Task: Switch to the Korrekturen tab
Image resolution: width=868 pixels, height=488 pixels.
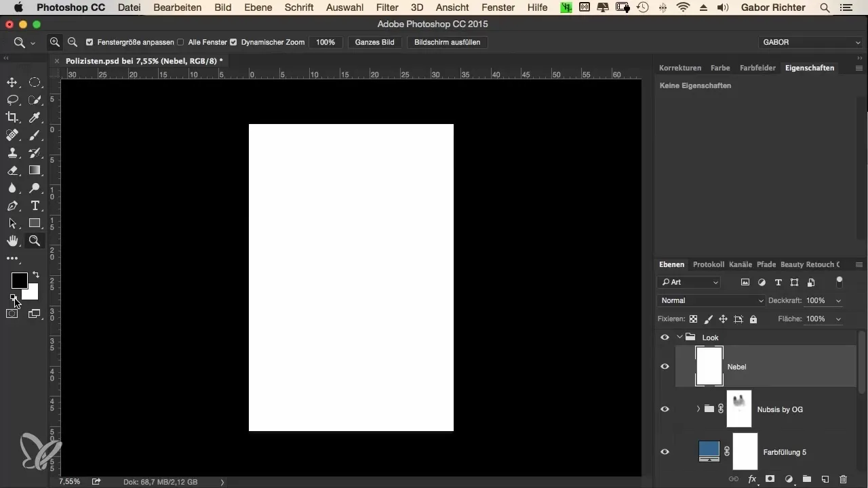Action: coord(680,68)
